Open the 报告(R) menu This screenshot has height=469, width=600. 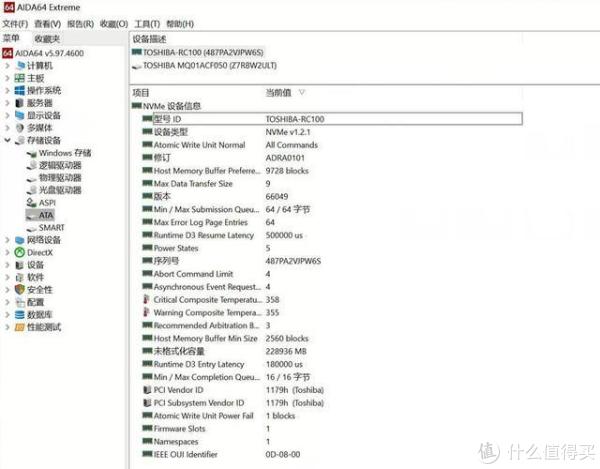(80, 24)
